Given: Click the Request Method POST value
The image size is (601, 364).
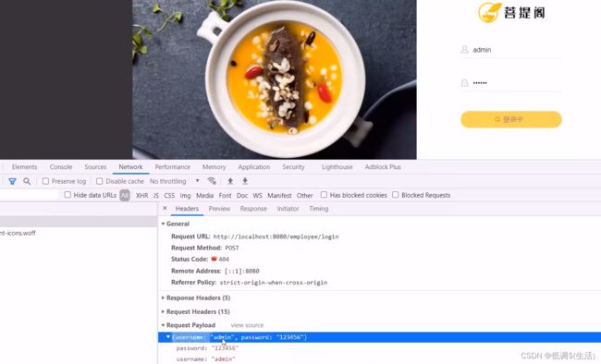Looking at the screenshot, I should point(232,248).
